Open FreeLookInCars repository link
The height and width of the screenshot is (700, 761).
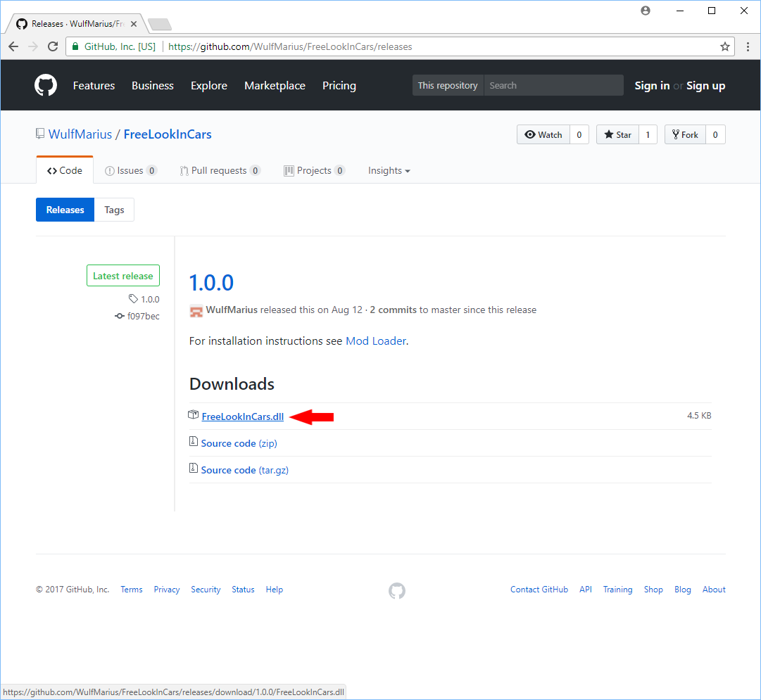168,134
